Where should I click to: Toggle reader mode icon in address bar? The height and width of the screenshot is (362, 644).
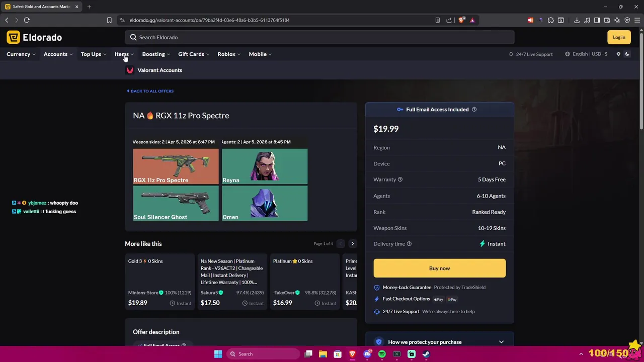coord(437,20)
